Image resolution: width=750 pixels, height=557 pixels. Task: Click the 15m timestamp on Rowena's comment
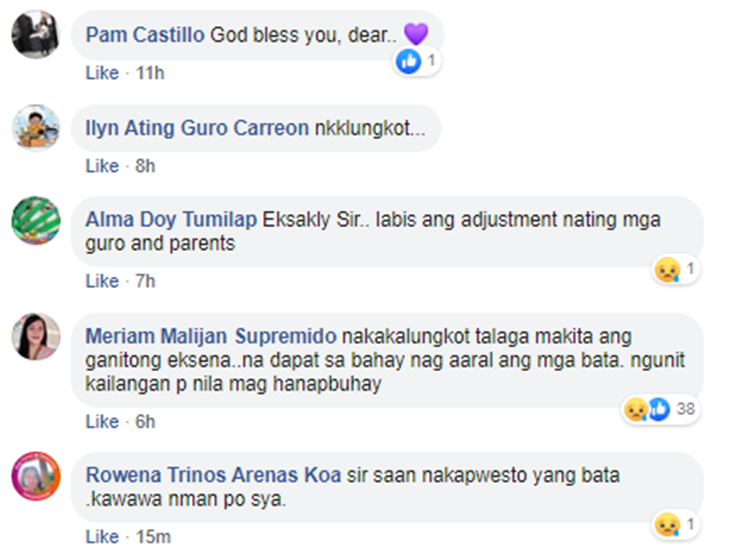point(154,537)
